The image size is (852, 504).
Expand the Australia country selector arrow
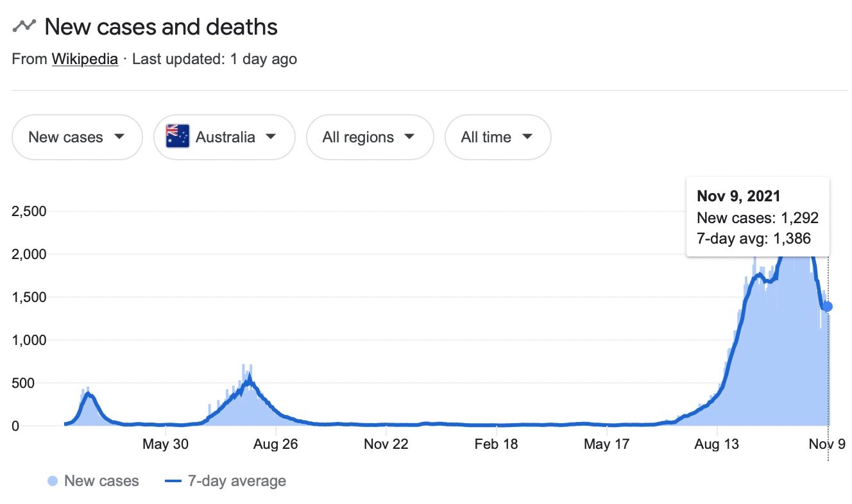(271, 137)
